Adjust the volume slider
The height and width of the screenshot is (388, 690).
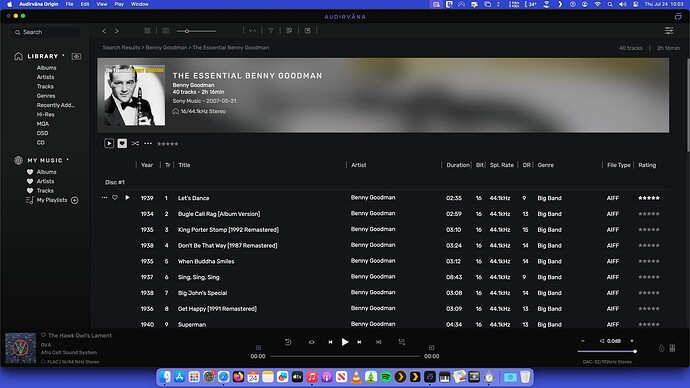[x=607, y=351]
